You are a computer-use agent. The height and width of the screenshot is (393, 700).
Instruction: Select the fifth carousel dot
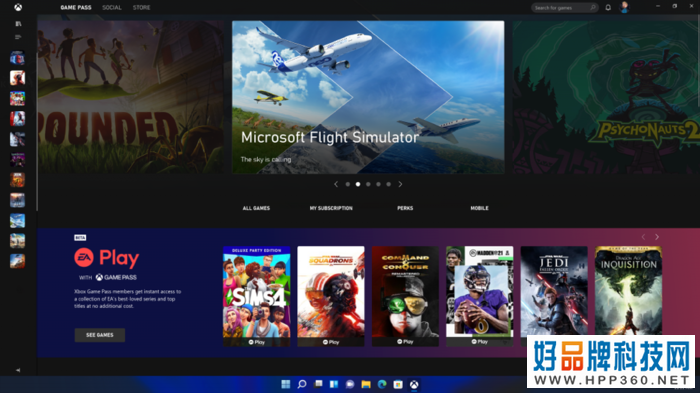(x=389, y=184)
